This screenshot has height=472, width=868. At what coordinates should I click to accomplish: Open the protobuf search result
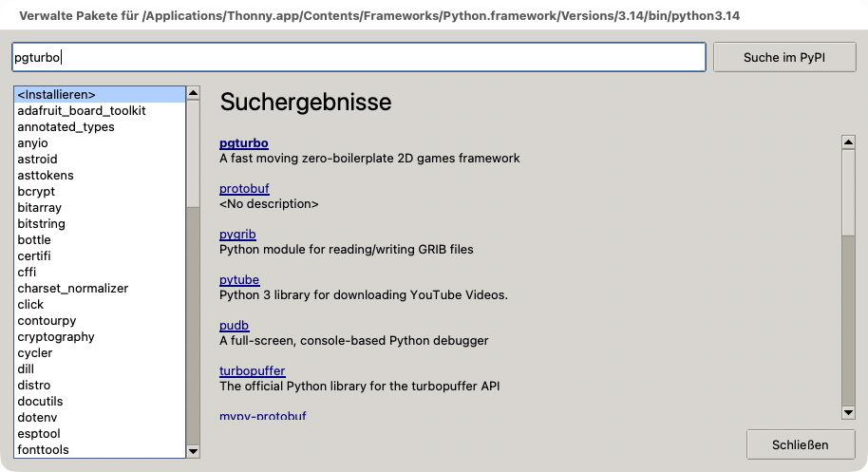tap(244, 189)
